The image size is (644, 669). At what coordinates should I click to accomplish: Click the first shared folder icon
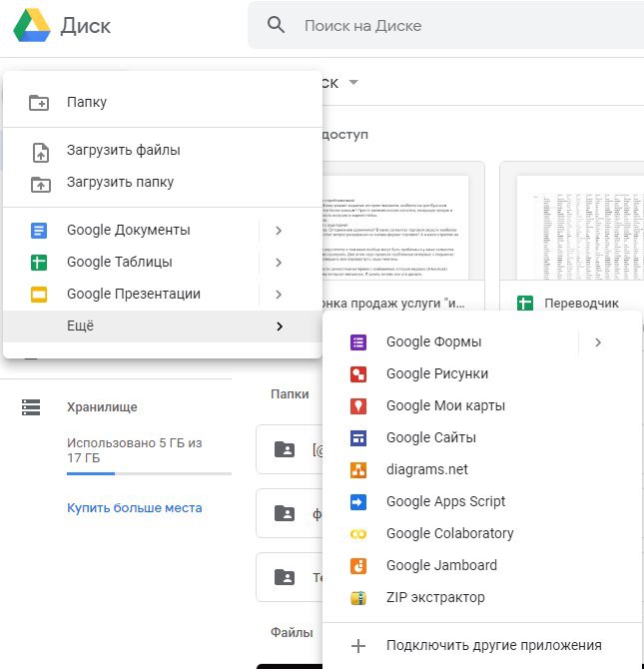(285, 449)
